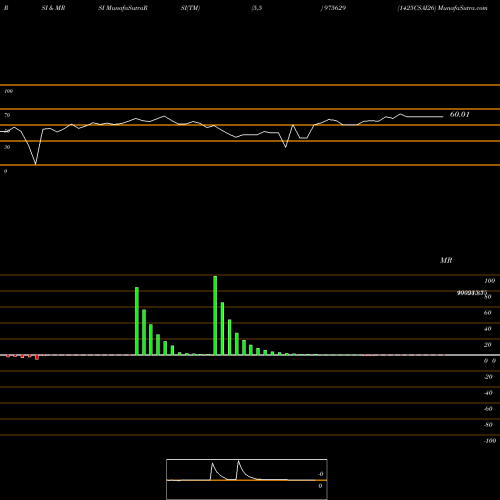Click the 'SI MunafaSutraR' header text
The width and height of the screenshot is (500, 500).
123,8
